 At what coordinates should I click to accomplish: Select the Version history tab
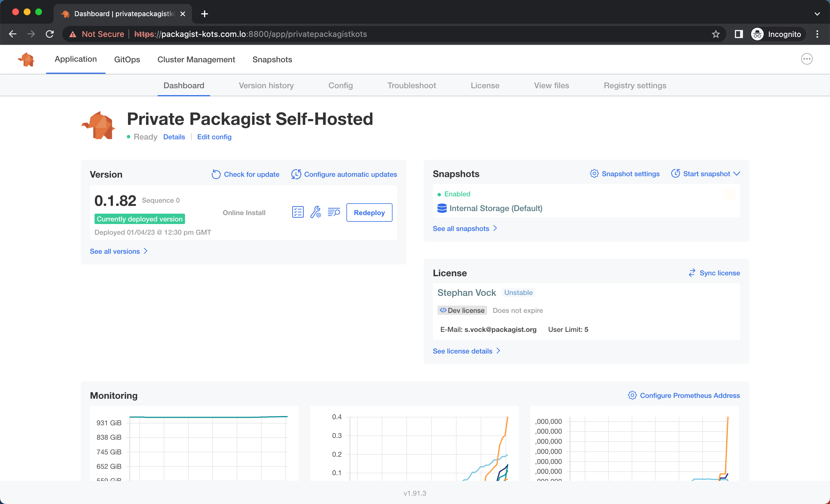pos(266,85)
